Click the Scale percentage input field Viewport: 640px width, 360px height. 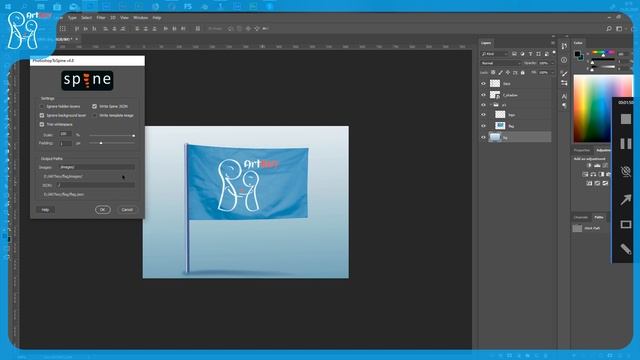[65, 134]
